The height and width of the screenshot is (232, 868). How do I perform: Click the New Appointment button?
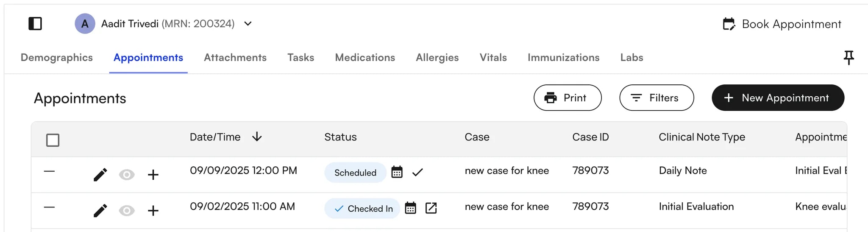tap(778, 98)
